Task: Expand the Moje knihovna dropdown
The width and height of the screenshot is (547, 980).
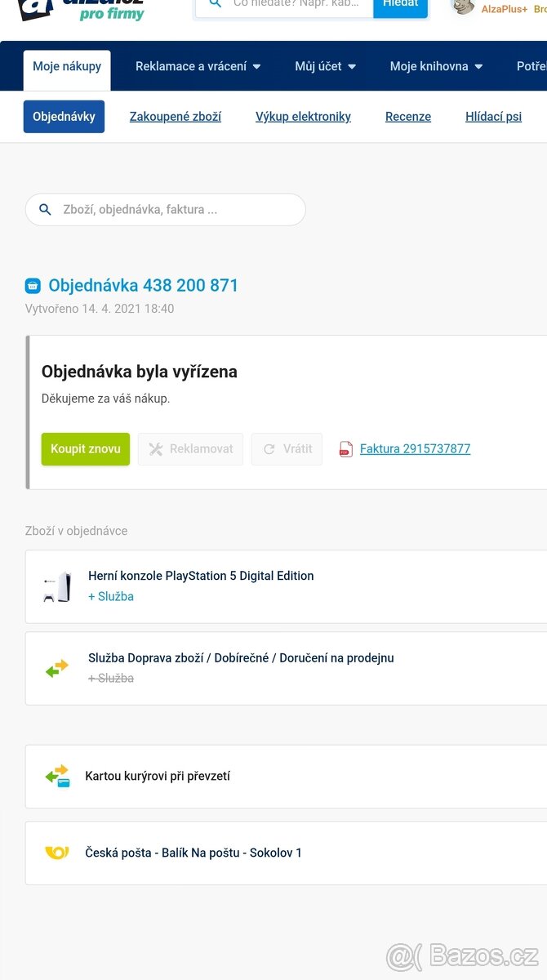Action: [436, 67]
